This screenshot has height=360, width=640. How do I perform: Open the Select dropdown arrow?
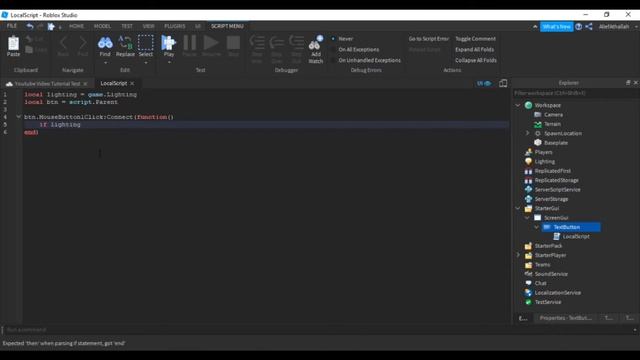point(146,63)
